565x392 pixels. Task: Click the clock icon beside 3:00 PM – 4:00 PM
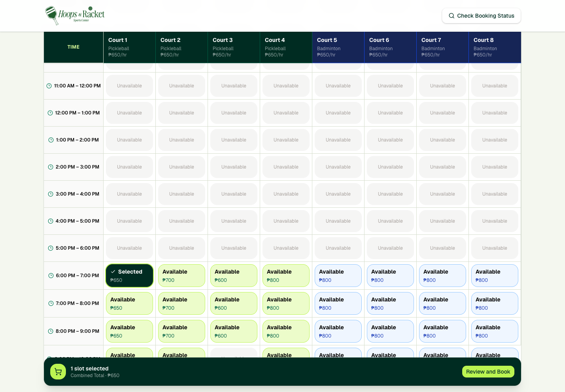point(51,194)
